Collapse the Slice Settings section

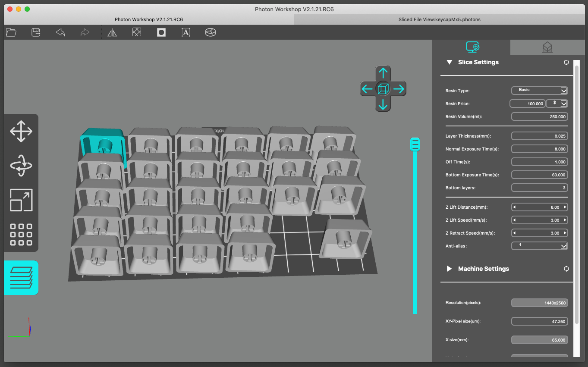click(449, 62)
